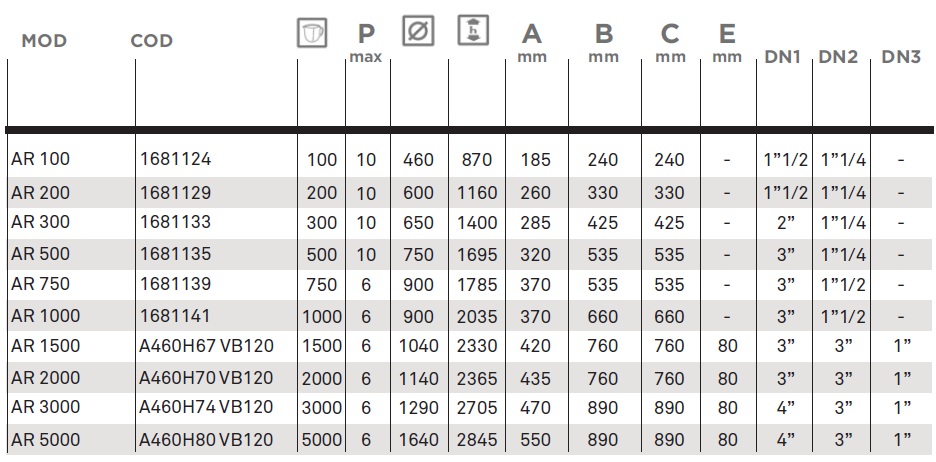Click the COD column header

point(152,41)
